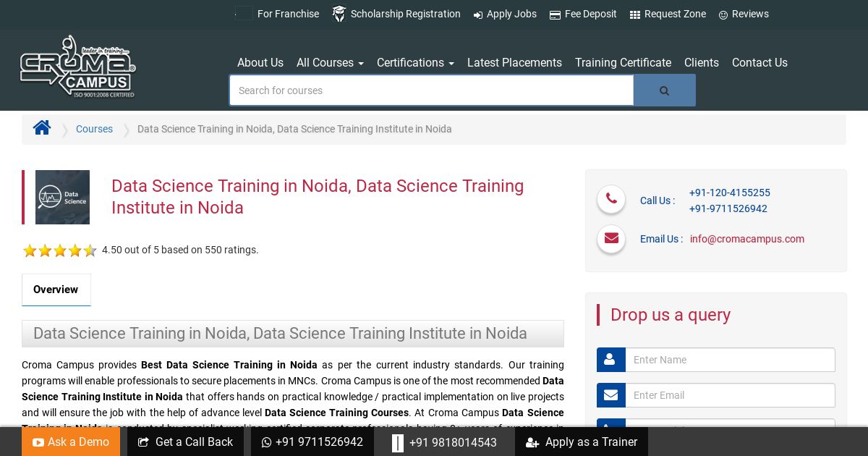Screen dimensions: 868x456
Task: Click the envelope icon beside Enter Email
Action: tap(611, 395)
